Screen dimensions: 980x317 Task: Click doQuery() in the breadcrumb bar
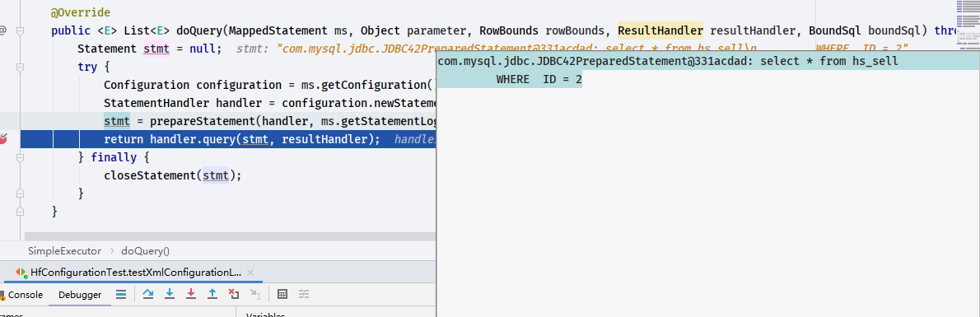click(145, 251)
